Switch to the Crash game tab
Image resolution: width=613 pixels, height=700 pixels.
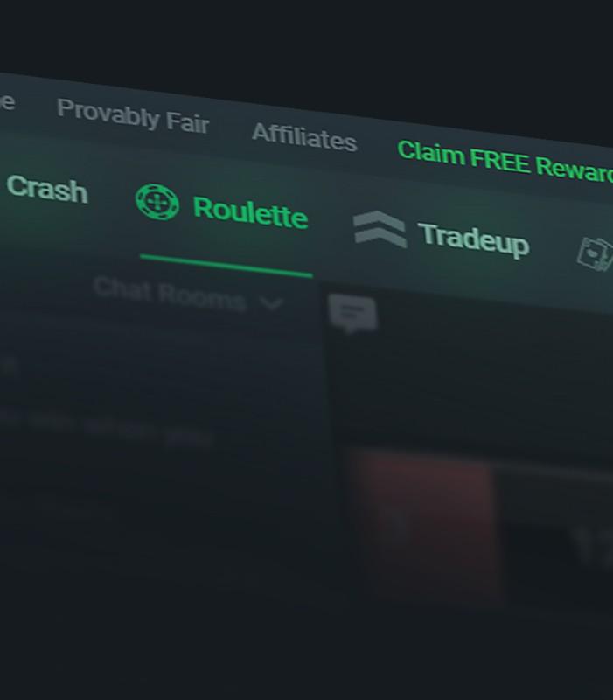coord(47,189)
